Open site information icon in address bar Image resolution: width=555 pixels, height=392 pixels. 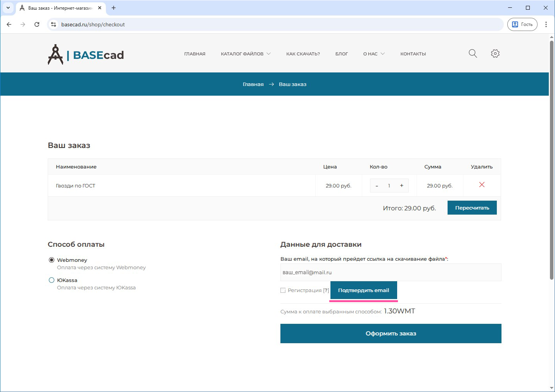coord(54,24)
